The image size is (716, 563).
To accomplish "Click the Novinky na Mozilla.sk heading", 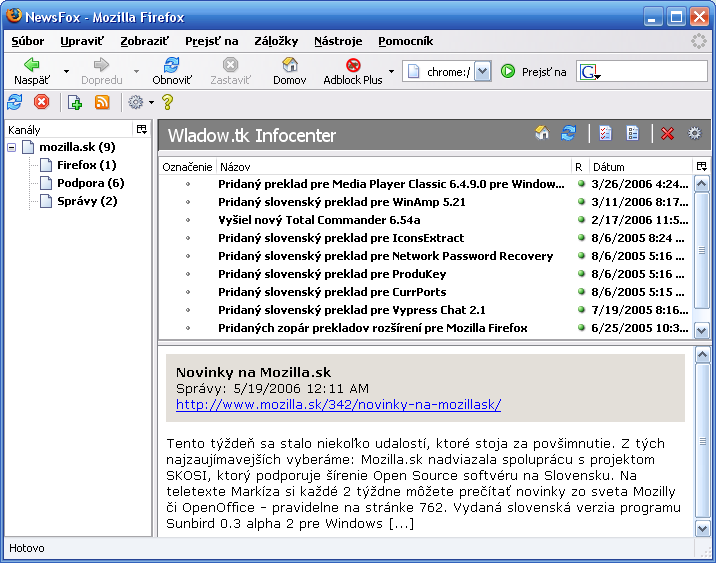I will click(x=253, y=372).
